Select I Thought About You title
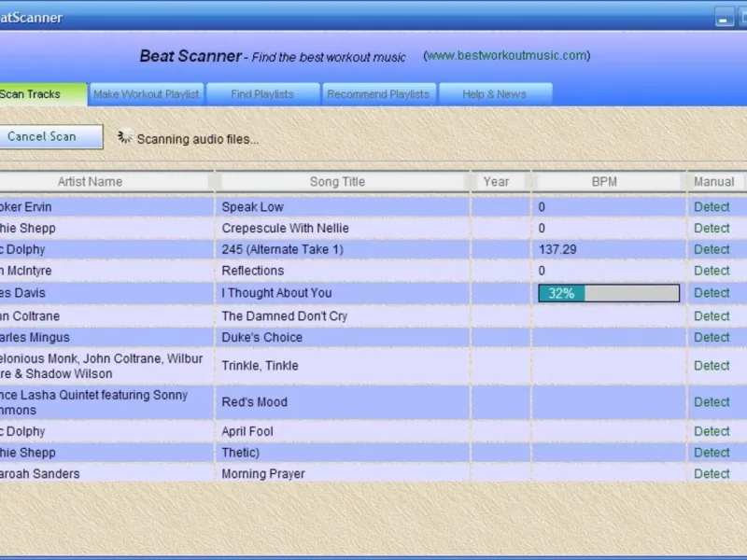This screenshot has height=560, width=747. (276, 293)
